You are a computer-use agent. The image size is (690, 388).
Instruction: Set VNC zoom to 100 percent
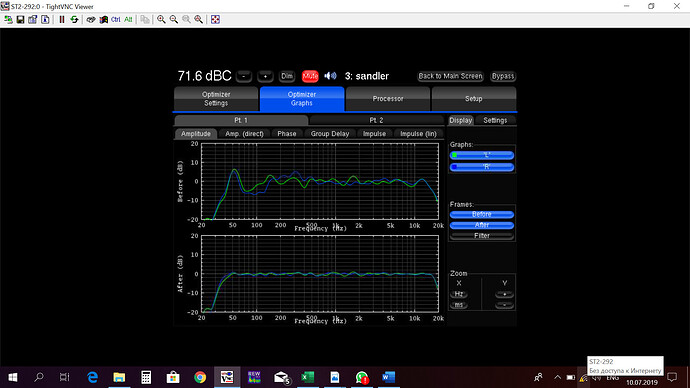[186, 19]
